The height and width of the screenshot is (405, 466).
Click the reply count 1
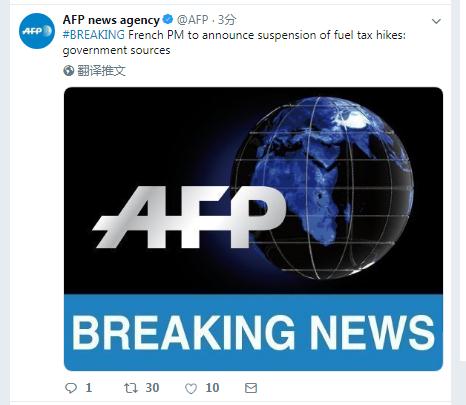89,388
